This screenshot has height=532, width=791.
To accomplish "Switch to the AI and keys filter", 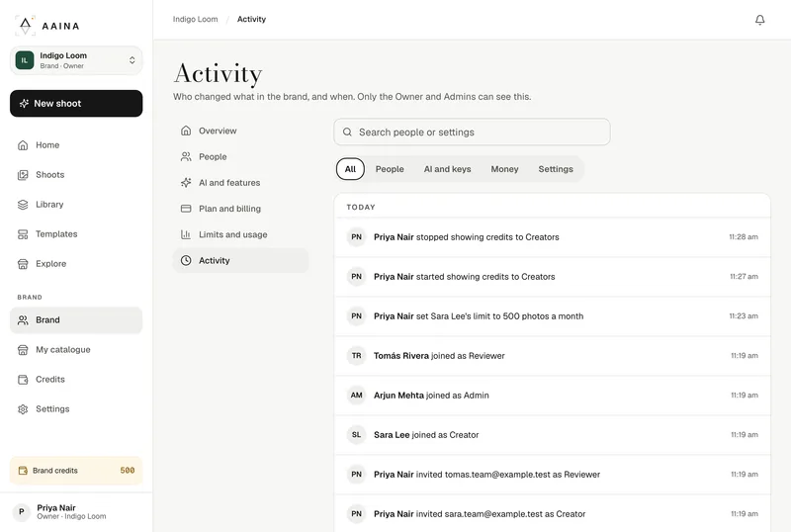I will (447, 169).
